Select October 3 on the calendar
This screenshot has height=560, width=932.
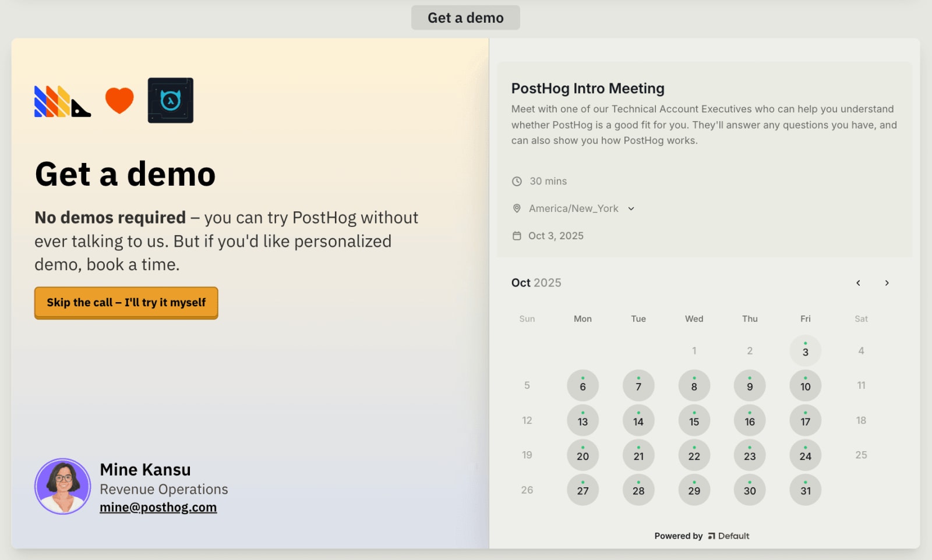[805, 350]
